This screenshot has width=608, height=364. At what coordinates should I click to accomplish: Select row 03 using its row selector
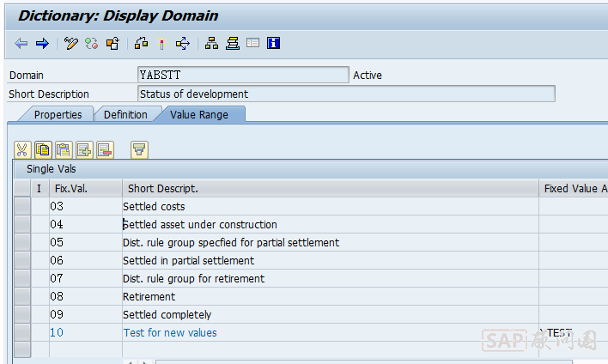[x=22, y=206]
